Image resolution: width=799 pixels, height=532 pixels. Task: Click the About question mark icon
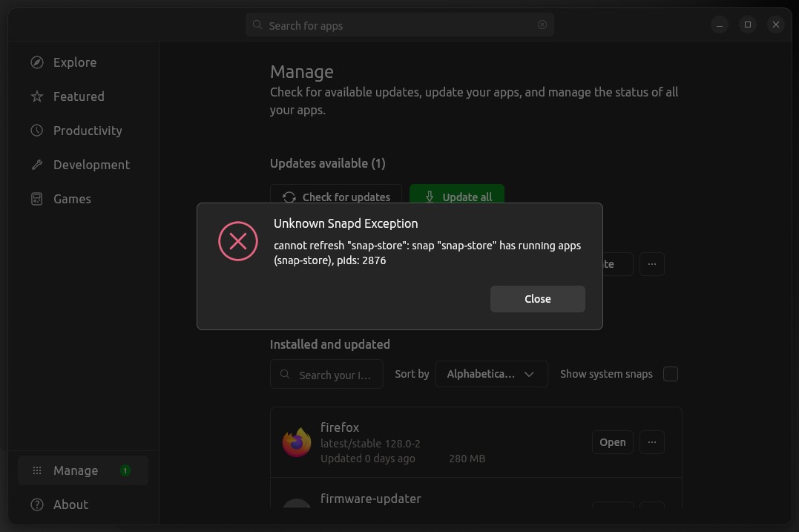36,505
